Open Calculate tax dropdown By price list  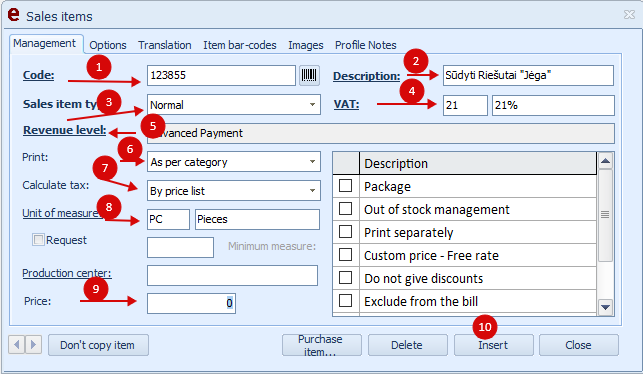(312, 190)
